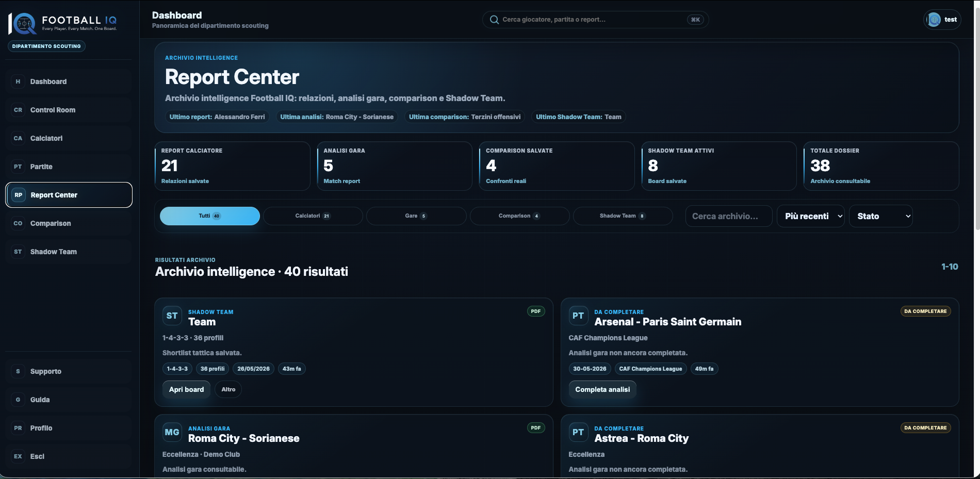980x479 pixels.
Task: Click the test user avatar icon
Action: coord(934,20)
